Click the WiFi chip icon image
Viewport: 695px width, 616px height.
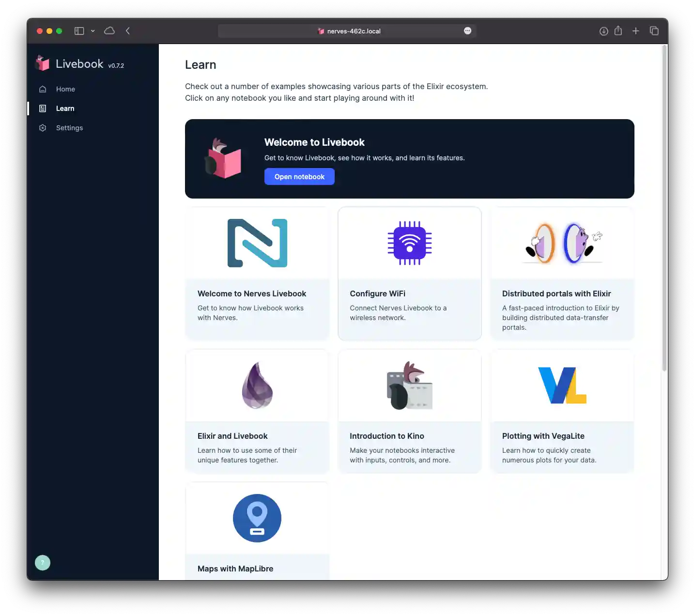pyautogui.click(x=410, y=243)
